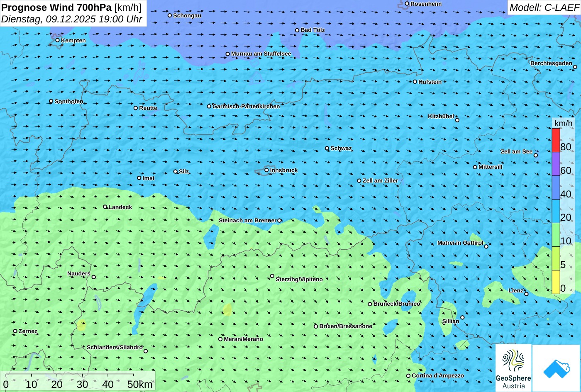
Task: Click the 'km/h' legend heading
Action: click(x=563, y=123)
